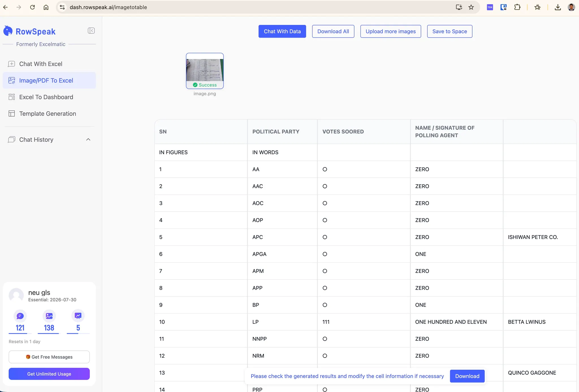This screenshot has width=579, height=392.
Task: Bookmark this page with the star icon
Action: coord(471,7)
